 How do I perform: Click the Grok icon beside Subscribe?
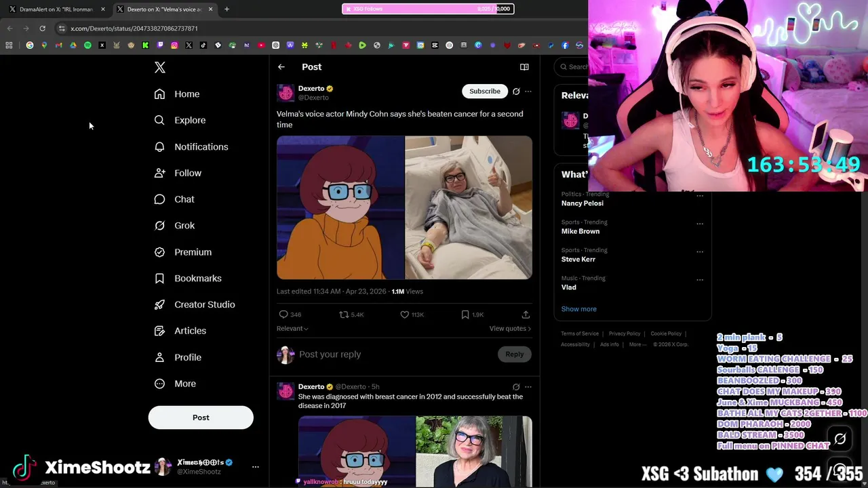pos(516,91)
